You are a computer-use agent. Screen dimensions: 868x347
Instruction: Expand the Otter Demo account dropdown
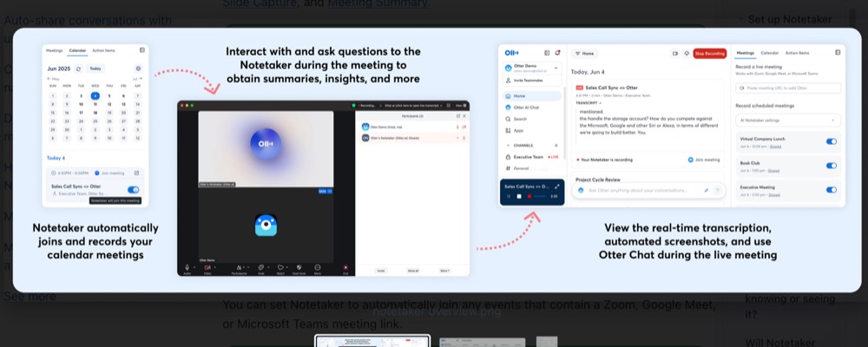click(557, 68)
